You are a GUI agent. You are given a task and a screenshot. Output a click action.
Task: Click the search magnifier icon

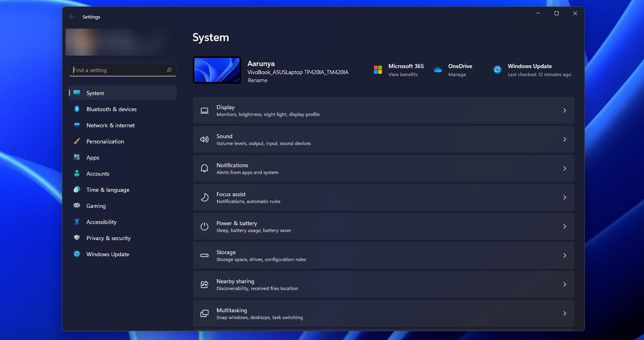point(169,70)
